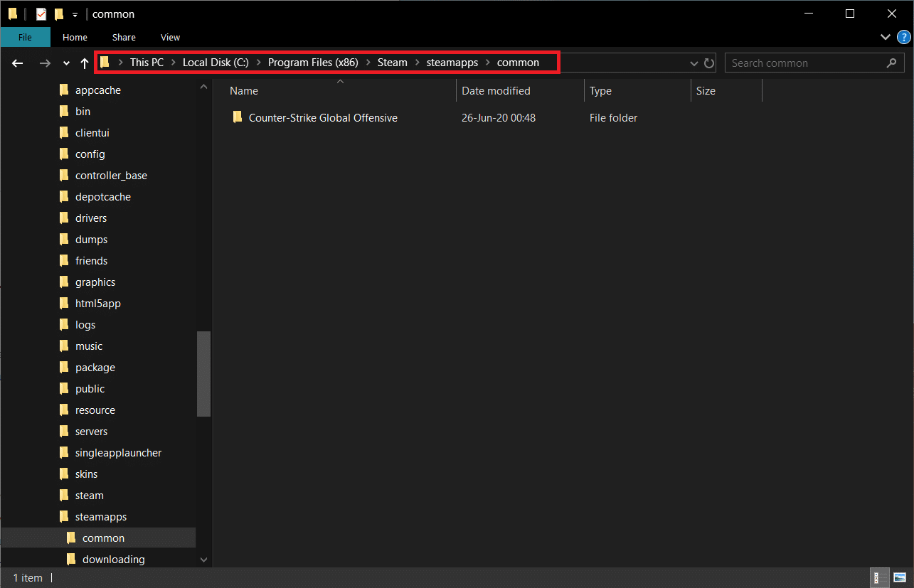Click the navigation pane scrollbar thumb
Viewport: 914px width, 588px height.
[x=204, y=373]
